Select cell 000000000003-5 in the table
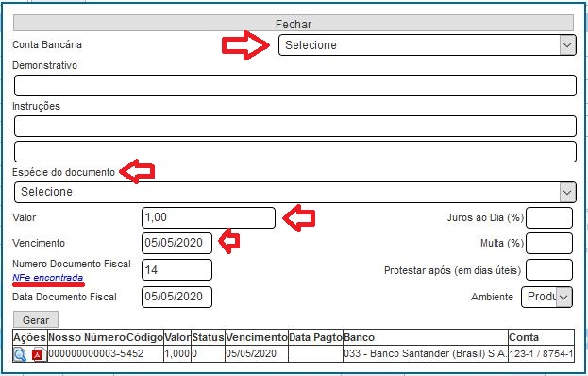The height and width of the screenshot is (376, 588). coord(87,354)
